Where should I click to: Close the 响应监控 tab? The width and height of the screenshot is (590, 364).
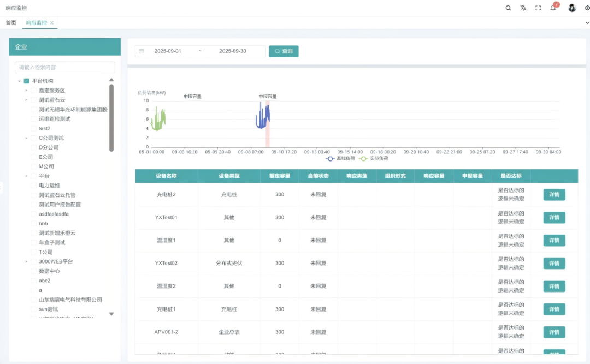[52, 23]
